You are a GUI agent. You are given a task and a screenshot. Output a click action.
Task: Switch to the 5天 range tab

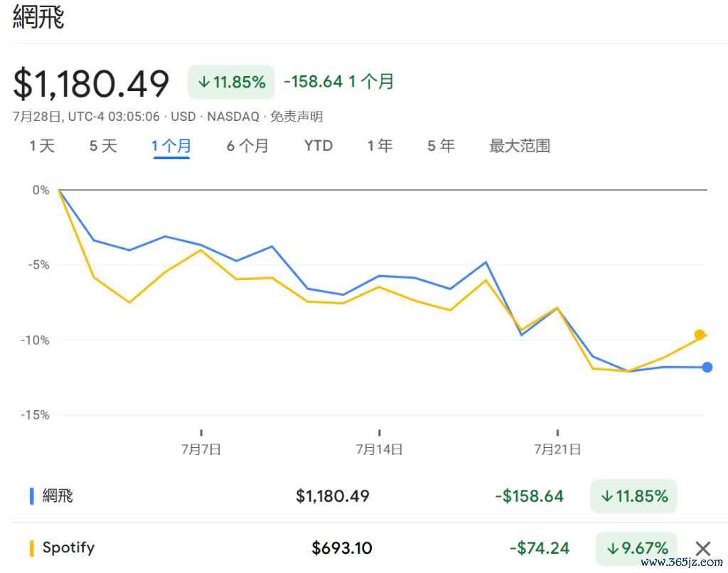[x=103, y=146]
